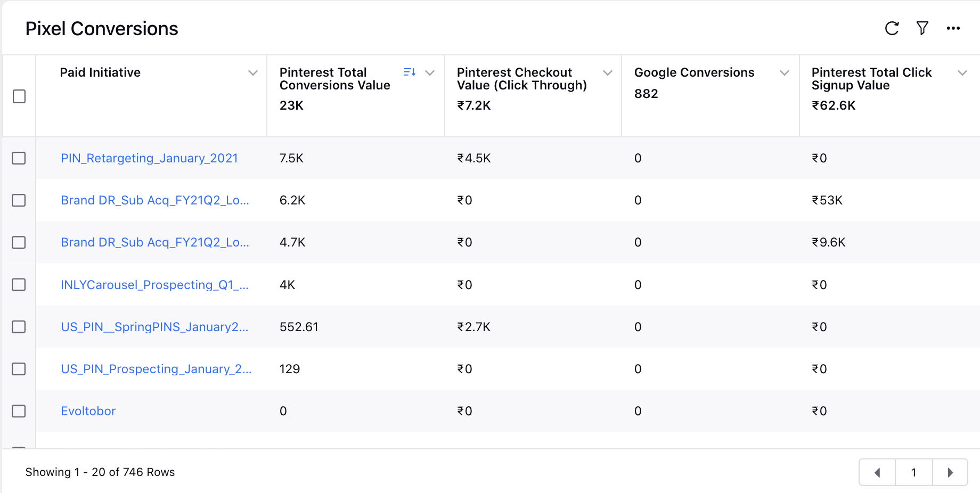The image size is (980, 493).
Task: Open the Google Conversions column dropdown
Action: [x=785, y=73]
